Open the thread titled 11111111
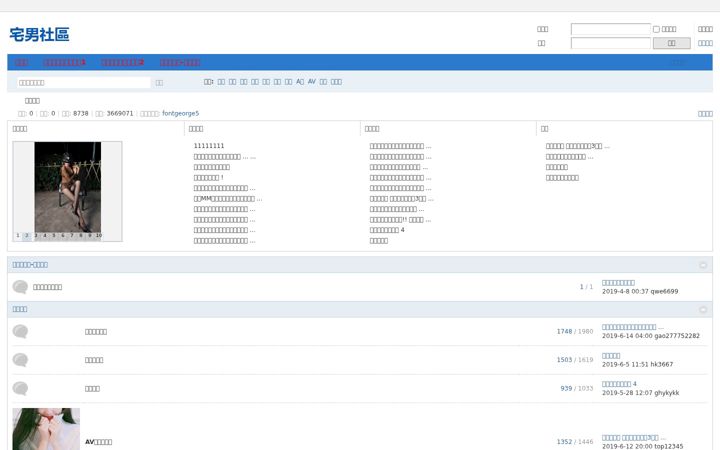720x450 pixels. point(209,146)
